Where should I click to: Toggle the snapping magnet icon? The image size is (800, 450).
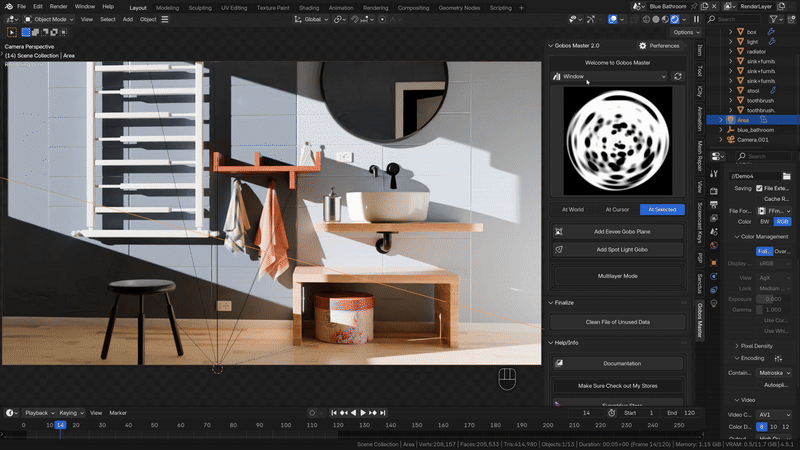coord(355,19)
